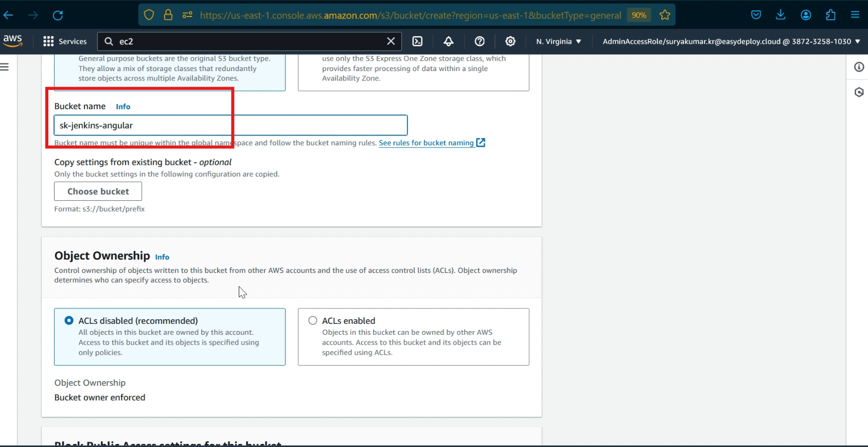The height and width of the screenshot is (447, 868).
Task: Open the N. Virginia region dropdown
Action: 558,41
